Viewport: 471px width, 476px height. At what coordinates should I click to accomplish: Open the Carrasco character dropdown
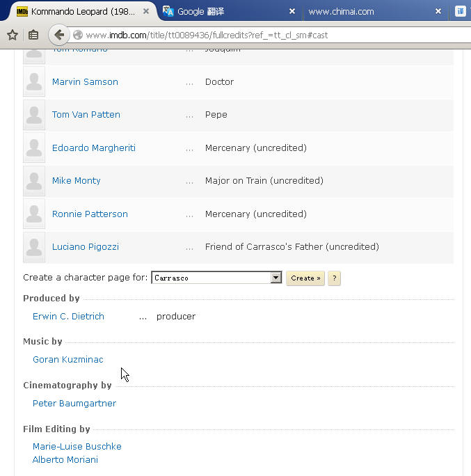[x=216, y=278]
